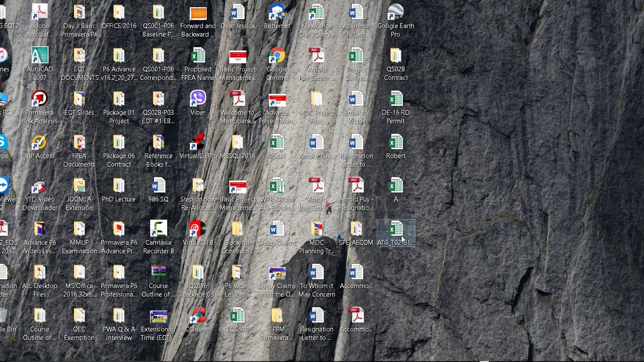Click the FPEA Documents folder
Screen dimensions: 644x362
79,142
